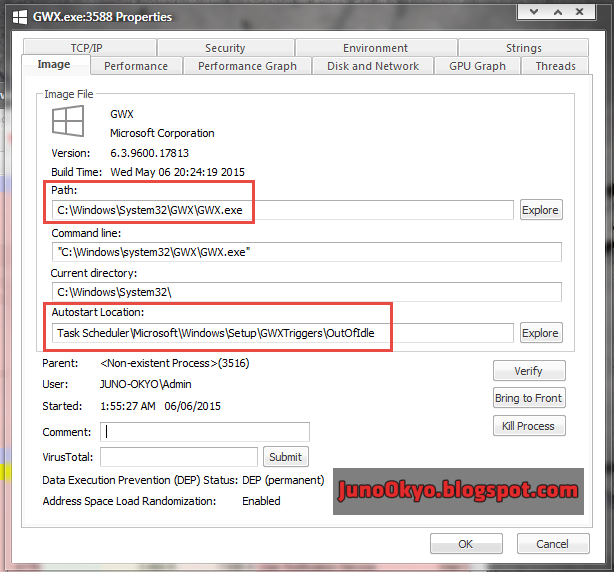Click the GWX Windows logo image icon
The image size is (614, 572).
[68, 121]
